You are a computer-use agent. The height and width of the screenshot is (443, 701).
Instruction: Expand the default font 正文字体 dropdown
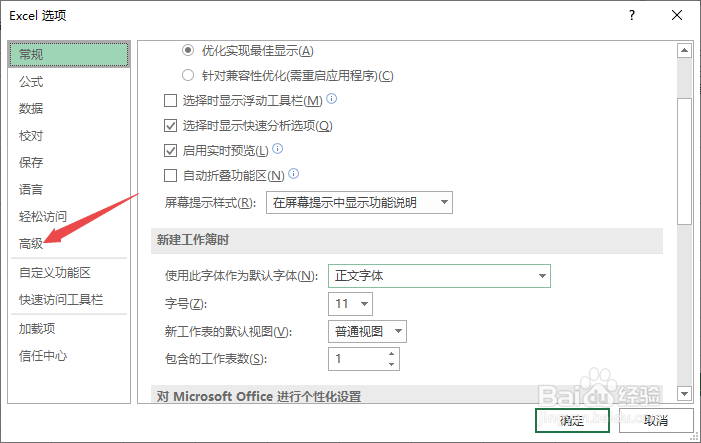(439, 276)
